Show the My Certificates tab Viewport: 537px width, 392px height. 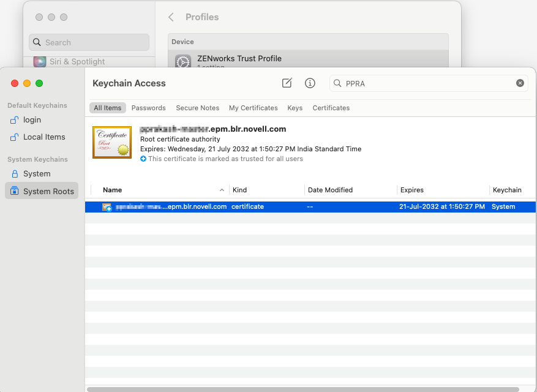click(253, 108)
